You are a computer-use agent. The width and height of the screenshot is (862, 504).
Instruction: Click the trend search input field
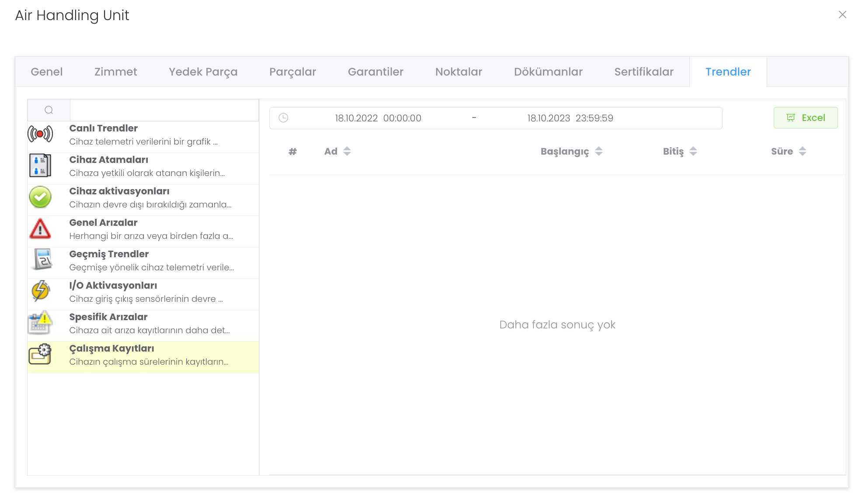pos(164,110)
